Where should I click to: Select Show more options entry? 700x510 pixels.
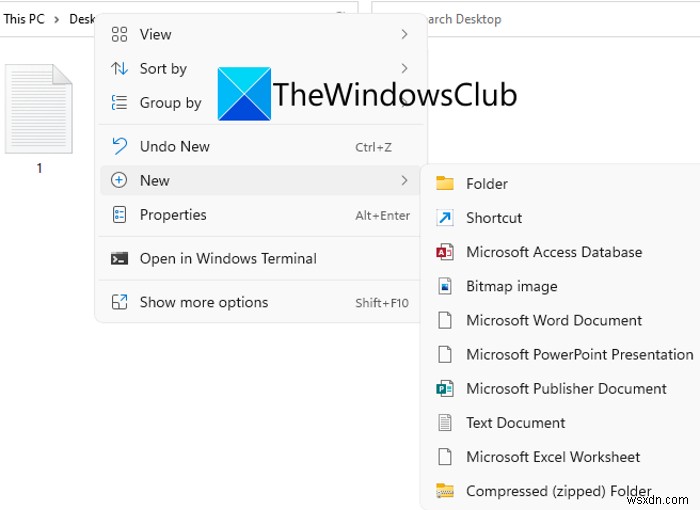click(x=260, y=302)
